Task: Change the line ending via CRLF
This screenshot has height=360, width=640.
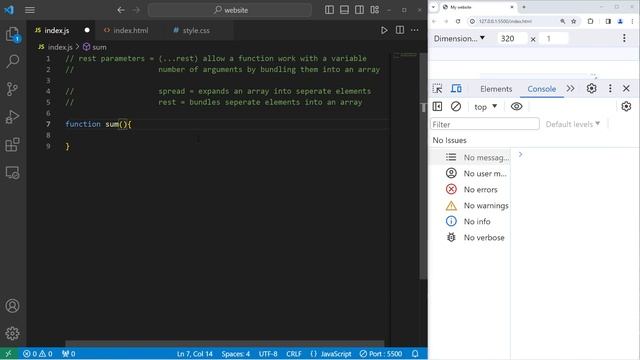Action: tap(294, 354)
